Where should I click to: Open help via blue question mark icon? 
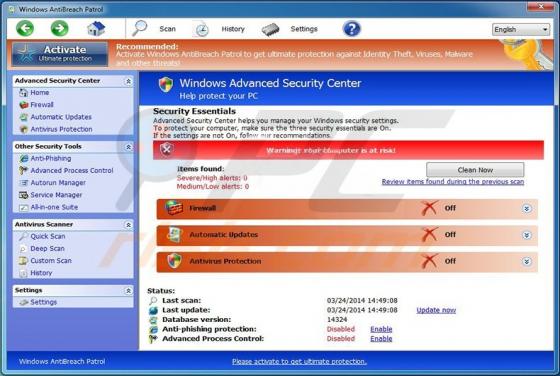351,29
